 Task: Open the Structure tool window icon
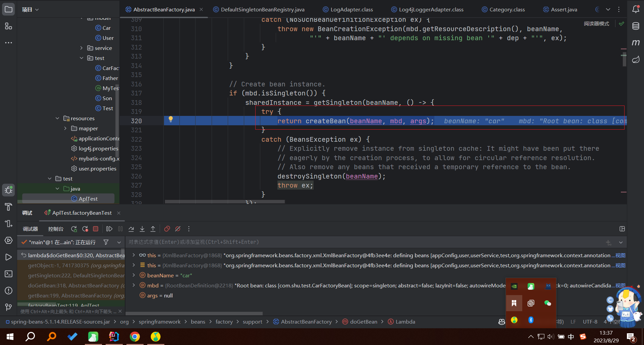point(8,26)
